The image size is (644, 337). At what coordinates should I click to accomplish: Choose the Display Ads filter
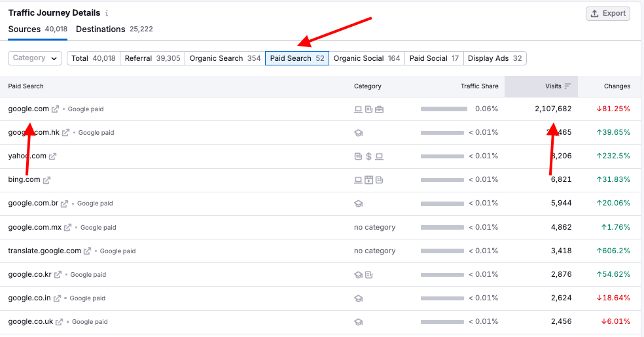(x=494, y=59)
